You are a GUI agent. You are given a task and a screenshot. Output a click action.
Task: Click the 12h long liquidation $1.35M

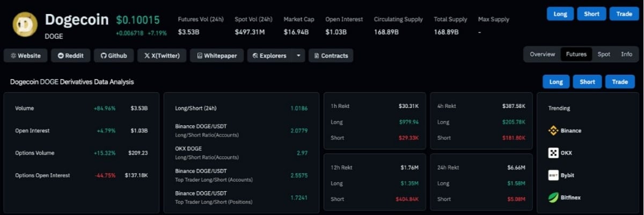[409, 183]
